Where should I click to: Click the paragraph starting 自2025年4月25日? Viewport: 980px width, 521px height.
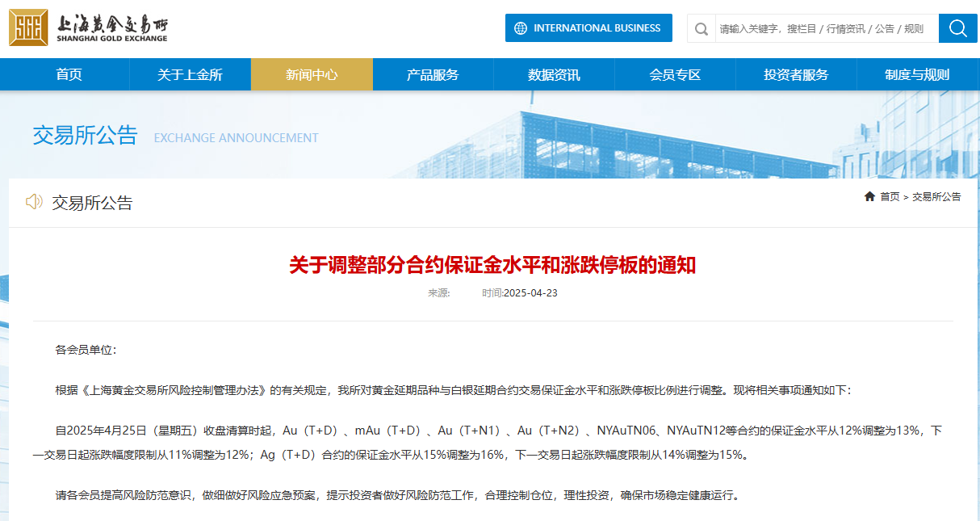click(488, 443)
